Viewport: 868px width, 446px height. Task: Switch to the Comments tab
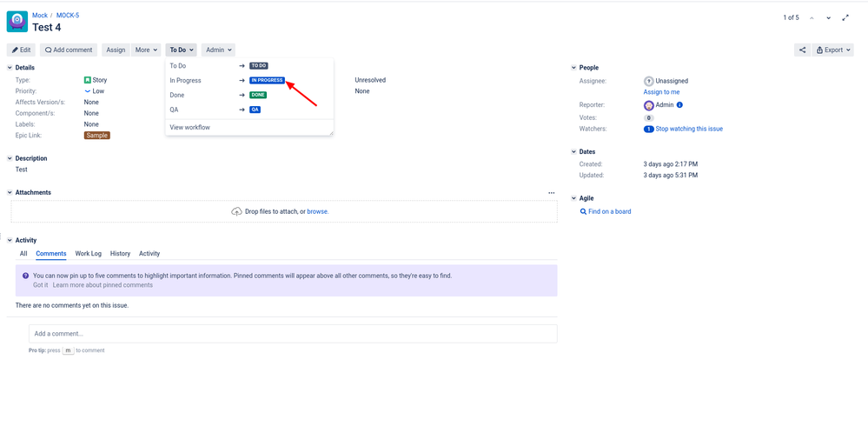51,254
